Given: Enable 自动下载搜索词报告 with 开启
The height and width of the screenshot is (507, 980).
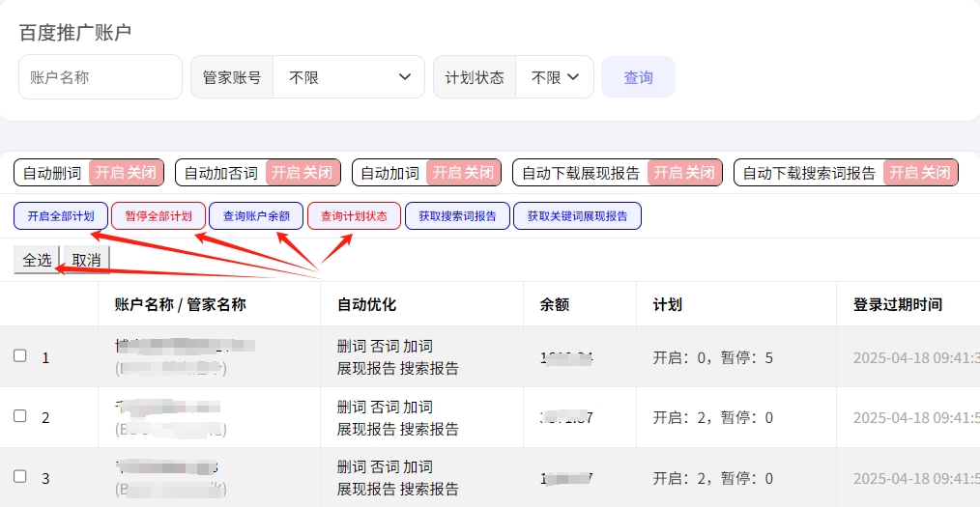Looking at the screenshot, I should [x=905, y=172].
